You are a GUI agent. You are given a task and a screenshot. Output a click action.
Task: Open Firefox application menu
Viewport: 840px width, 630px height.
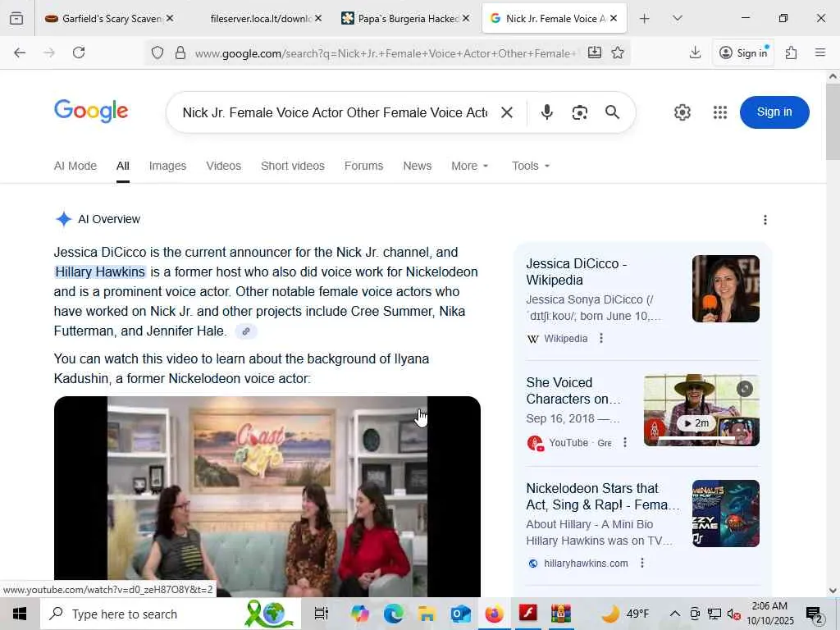820,52
